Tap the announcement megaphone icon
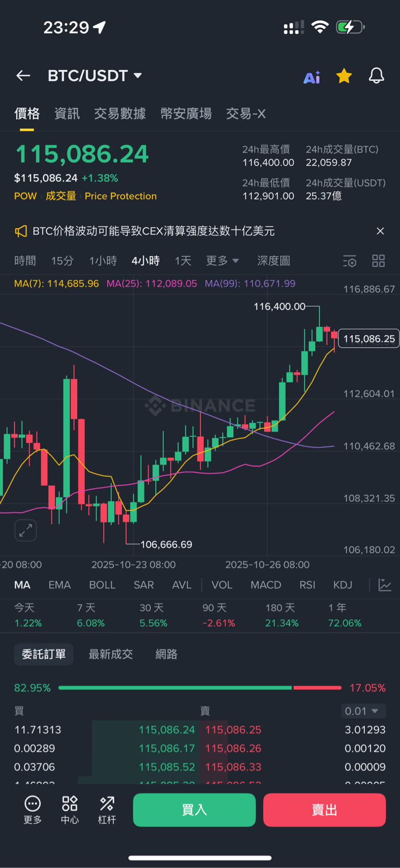Viewport: 400px width, 868px height. 21,231
